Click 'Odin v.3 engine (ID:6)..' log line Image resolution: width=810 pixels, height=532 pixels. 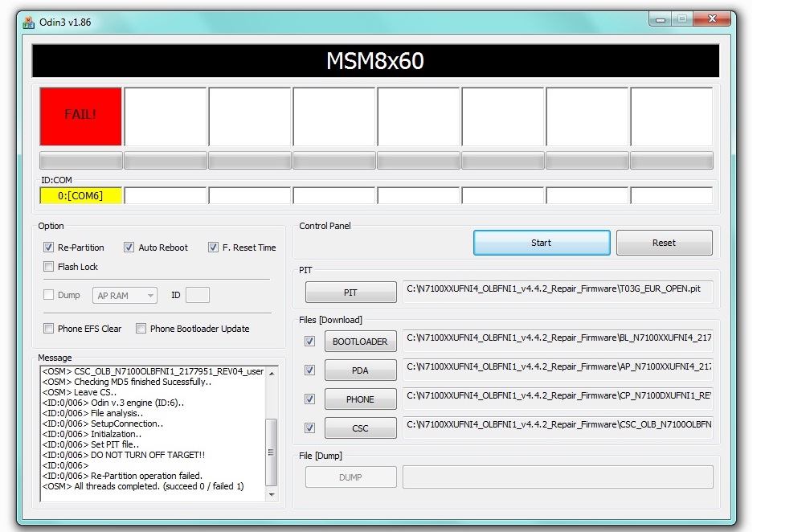click(113, 403)
